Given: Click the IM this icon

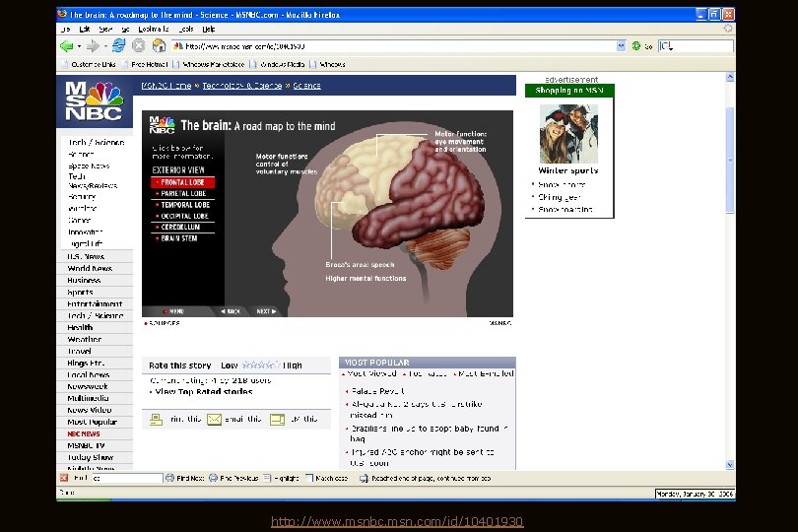Looking at the screenshot, I should click(278, 419).
